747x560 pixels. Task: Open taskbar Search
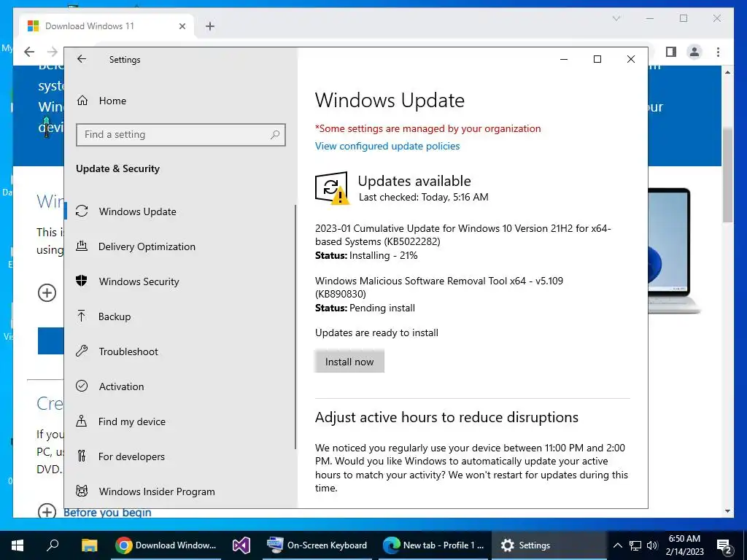[53, 545]
